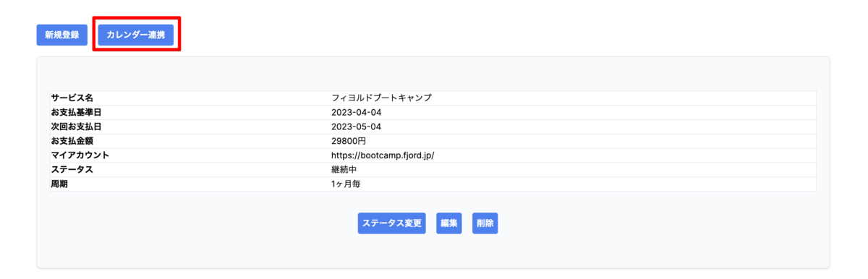Click the マイアカウント label

[x=80, y=155]
